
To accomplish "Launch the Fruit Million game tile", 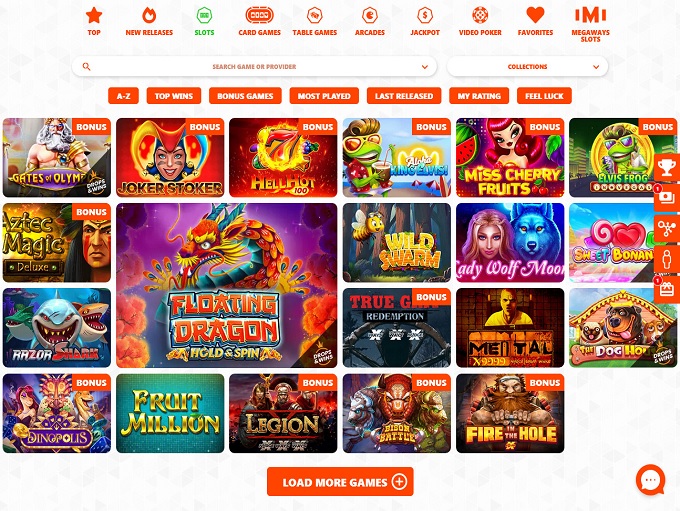I will click(170, 413).
